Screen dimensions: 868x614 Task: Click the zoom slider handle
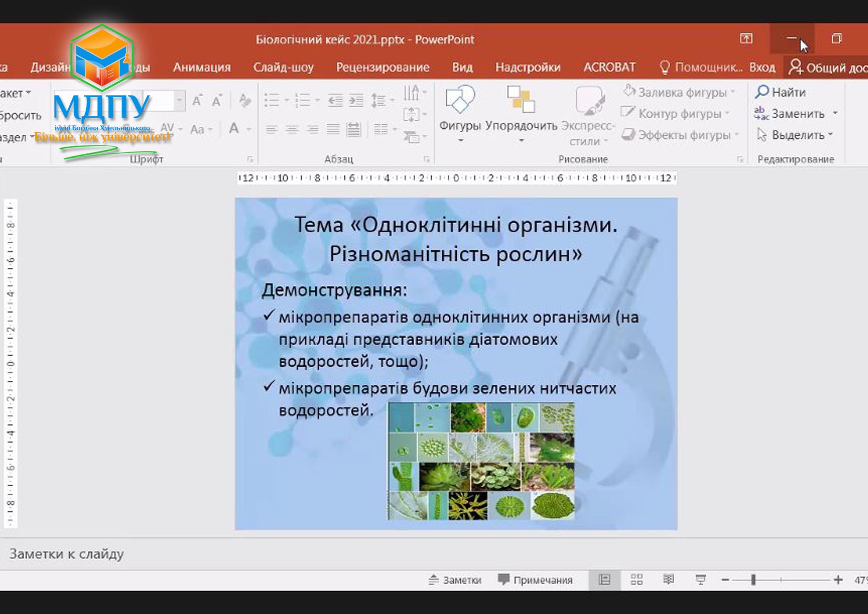[x=753, y=580]
